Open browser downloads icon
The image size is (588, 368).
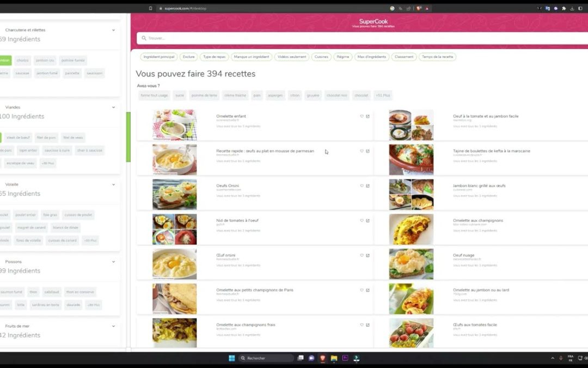pos(572,8)
